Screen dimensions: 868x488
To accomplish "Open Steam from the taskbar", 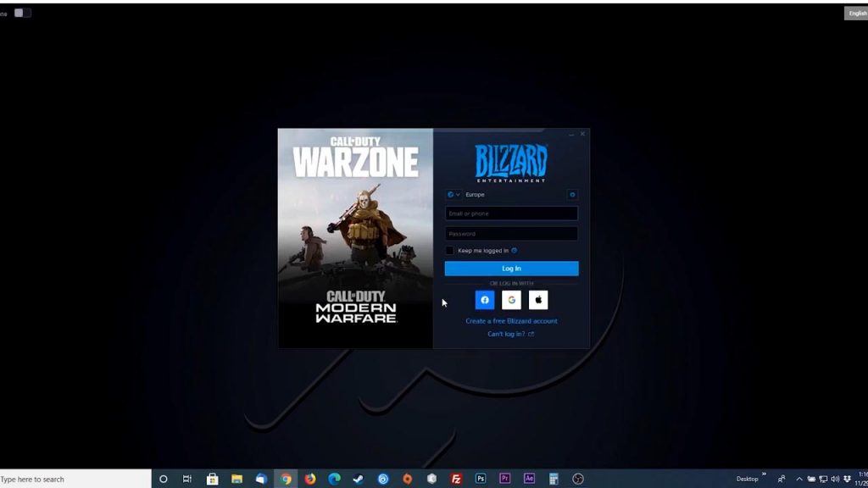I will pyautogui.click(x=359, y=480).
